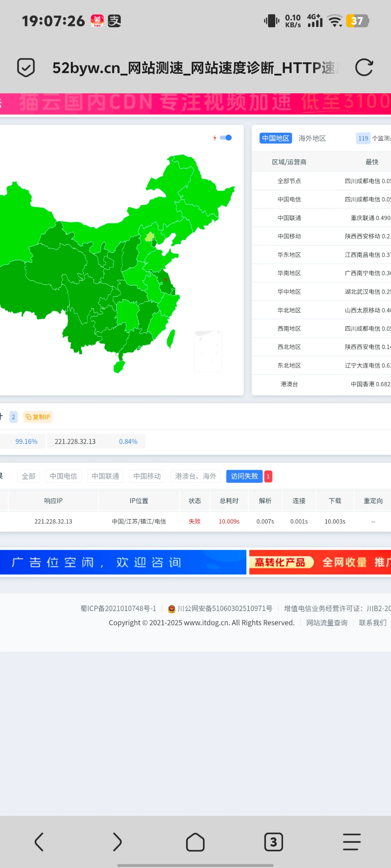Tap the page title address bar

193,68
